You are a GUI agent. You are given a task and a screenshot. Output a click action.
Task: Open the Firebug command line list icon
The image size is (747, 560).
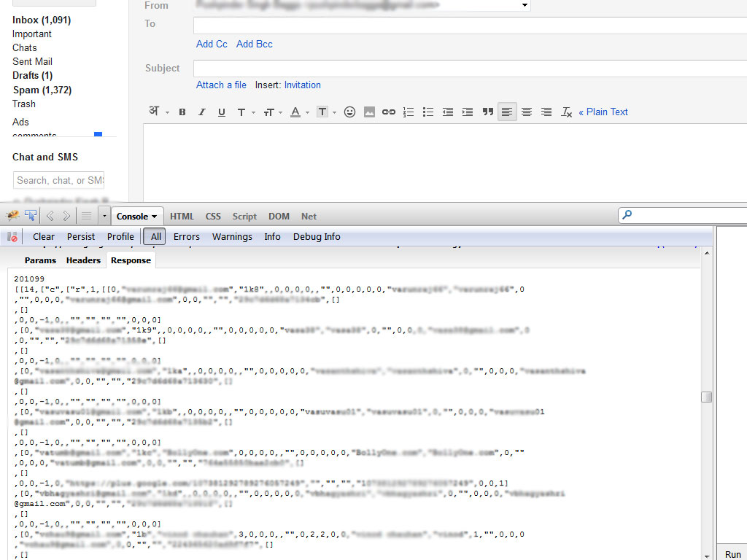[86, 216]
